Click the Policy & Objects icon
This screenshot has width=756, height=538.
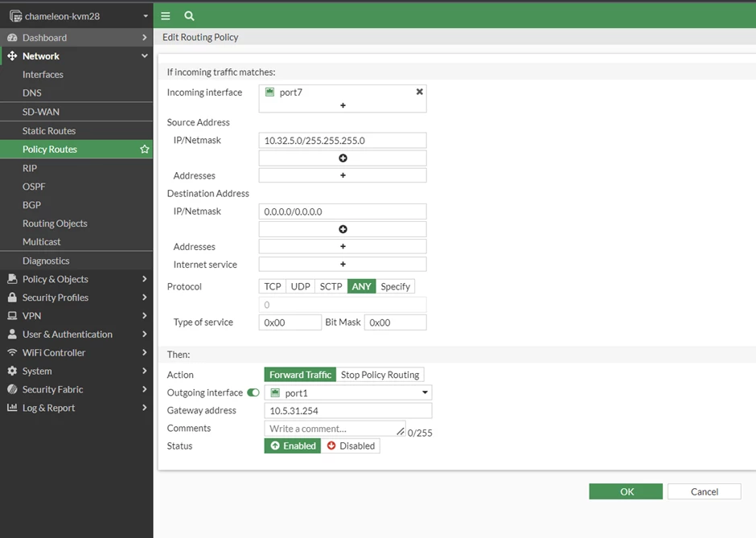12,279
